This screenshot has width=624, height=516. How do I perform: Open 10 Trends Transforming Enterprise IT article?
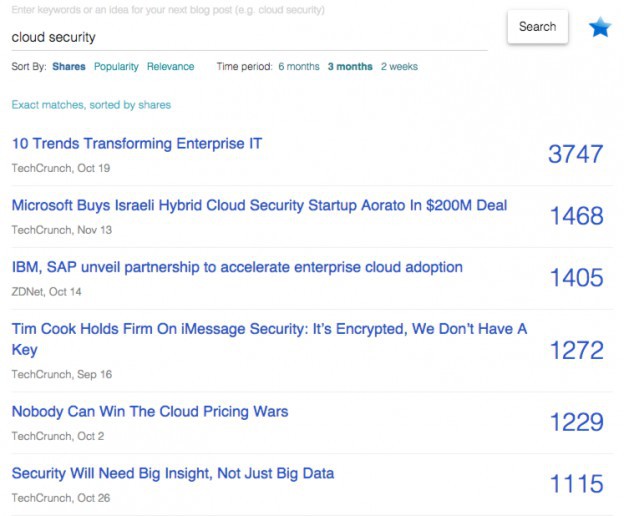pos(137,144)
